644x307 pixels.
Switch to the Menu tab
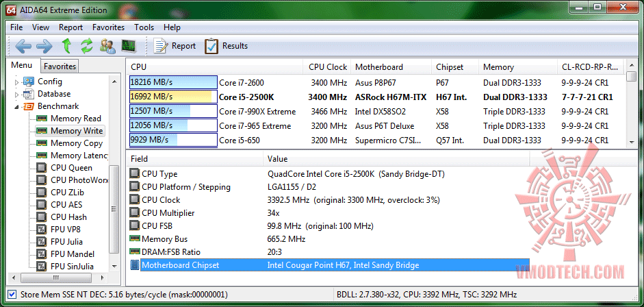(21, 65)
